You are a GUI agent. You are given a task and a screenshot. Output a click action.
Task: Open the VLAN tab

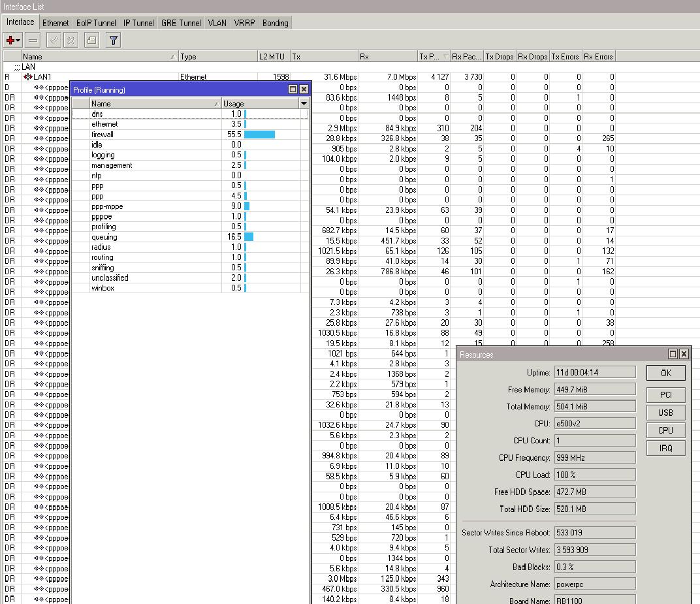click(217, 23)
